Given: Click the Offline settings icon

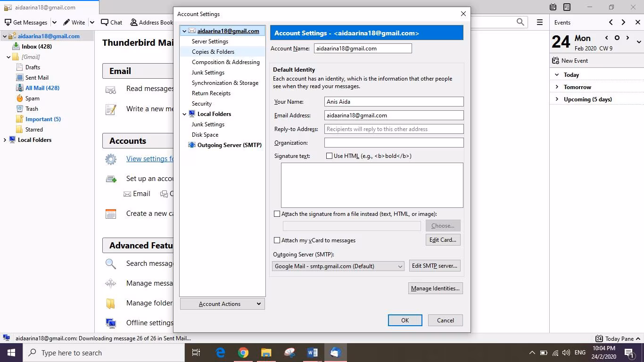Looking at the screenshot, I should click(x=111, y=323).
